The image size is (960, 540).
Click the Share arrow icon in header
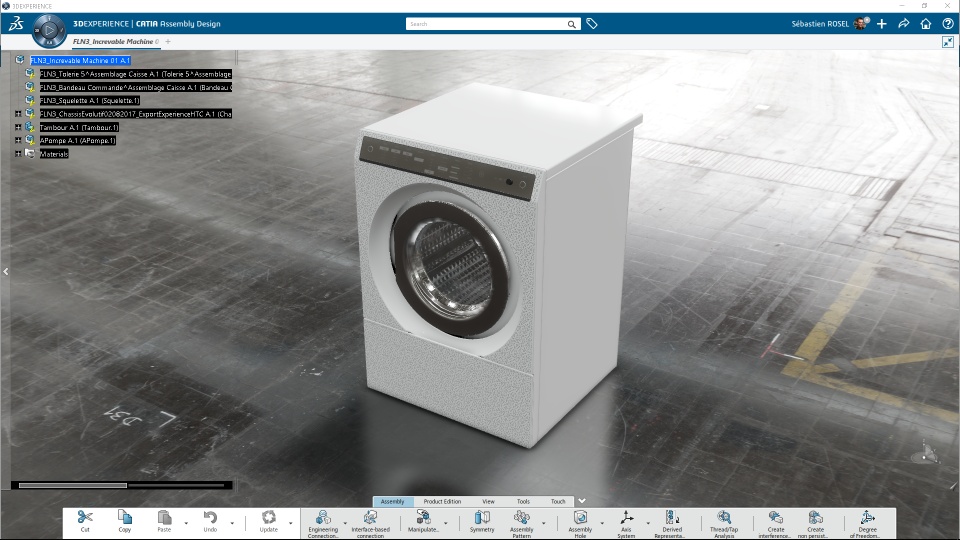click(904, 23)
